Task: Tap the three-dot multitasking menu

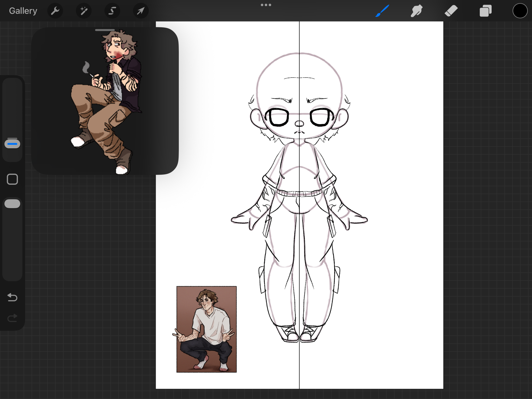Action: click(x=266, y=5)
